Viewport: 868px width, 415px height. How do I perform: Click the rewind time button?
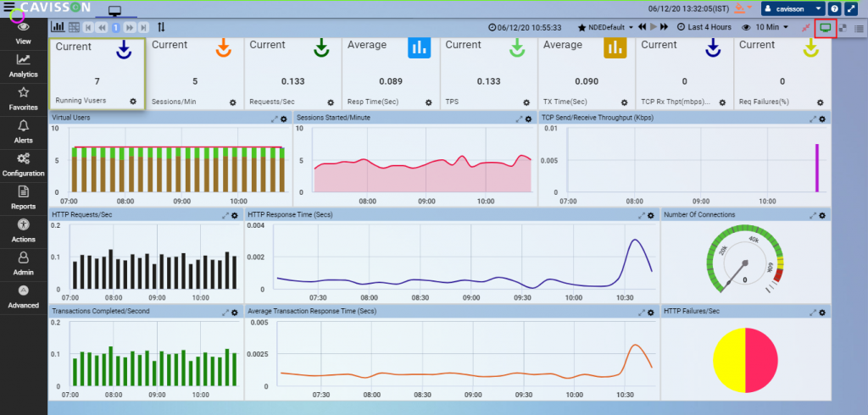[643, 26]
